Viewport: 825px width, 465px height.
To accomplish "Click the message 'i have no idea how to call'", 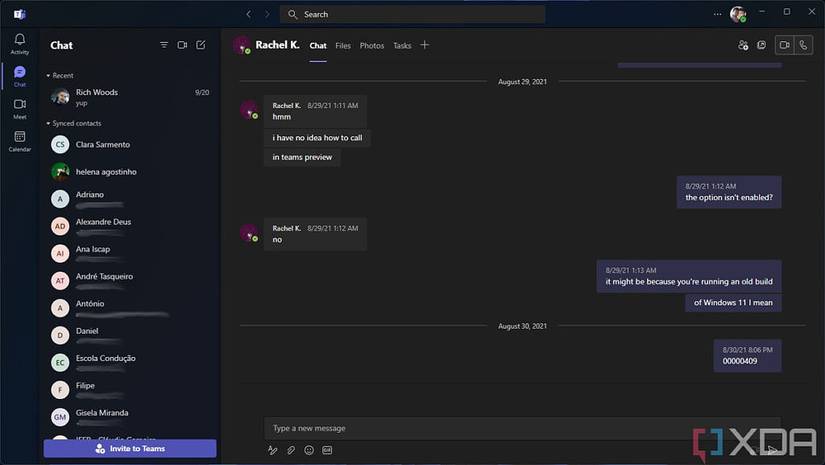I will tap(317, 138).
